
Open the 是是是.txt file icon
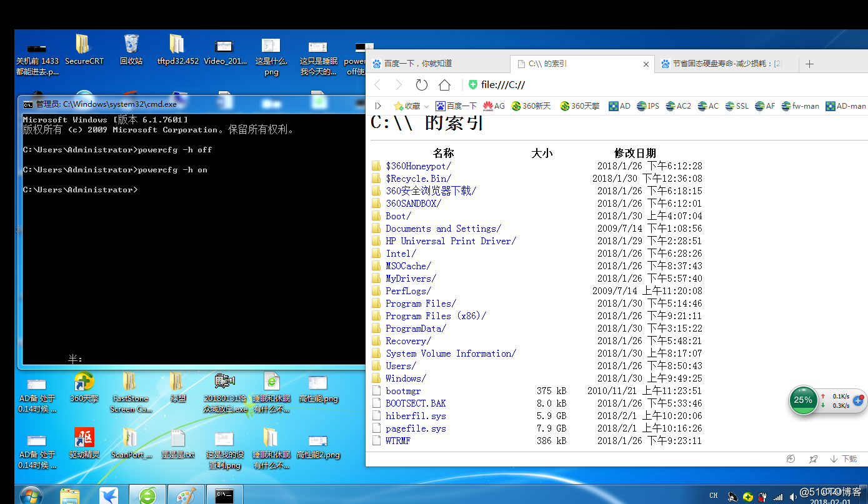[178, 443]
